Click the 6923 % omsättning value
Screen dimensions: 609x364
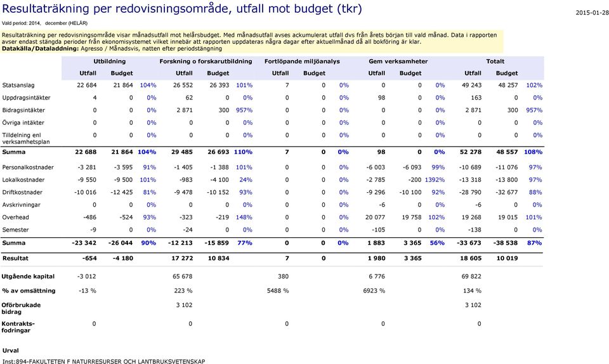coord(374,290)
